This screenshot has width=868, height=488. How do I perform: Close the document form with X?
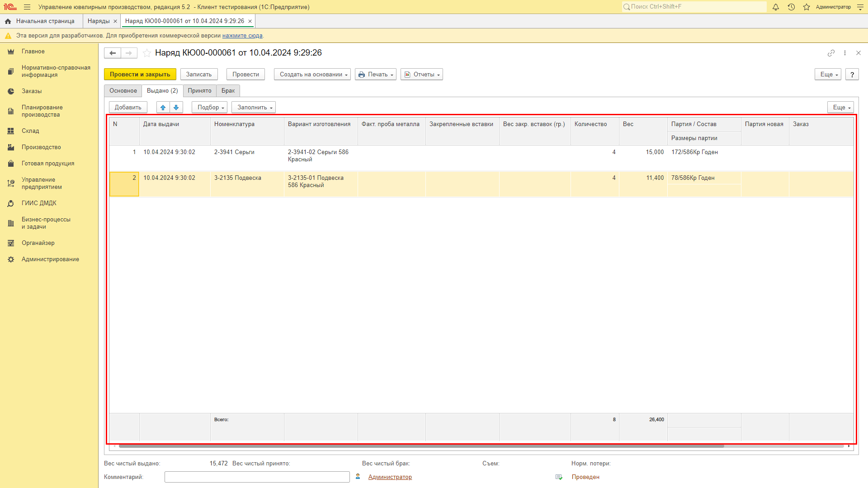(x=859, y=53)
